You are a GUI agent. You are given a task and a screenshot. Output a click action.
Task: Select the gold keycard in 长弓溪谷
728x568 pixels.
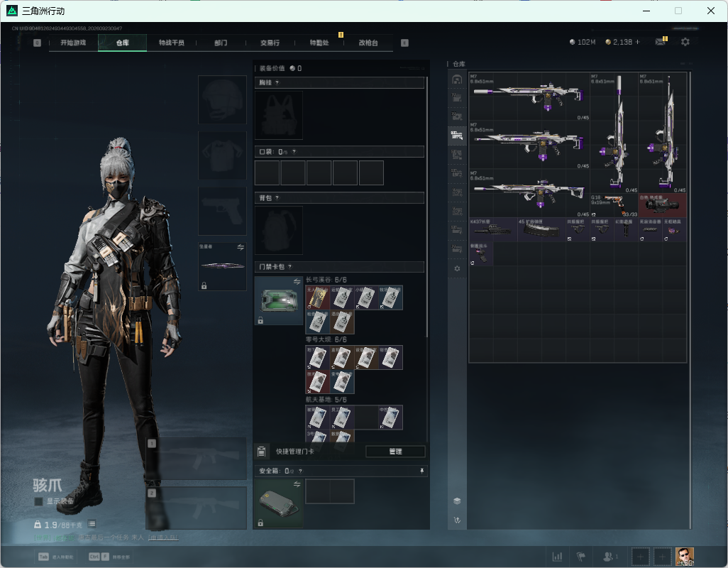point(318,297)
